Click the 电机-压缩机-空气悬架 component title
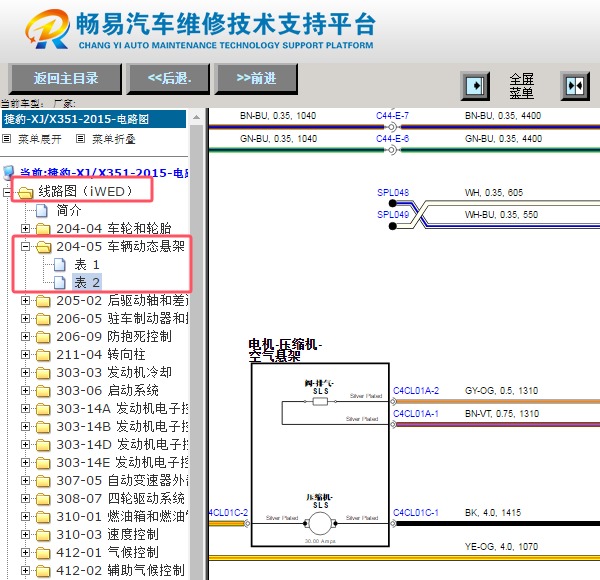The width and height of the screenshot is (600, 580). (285, 350)
